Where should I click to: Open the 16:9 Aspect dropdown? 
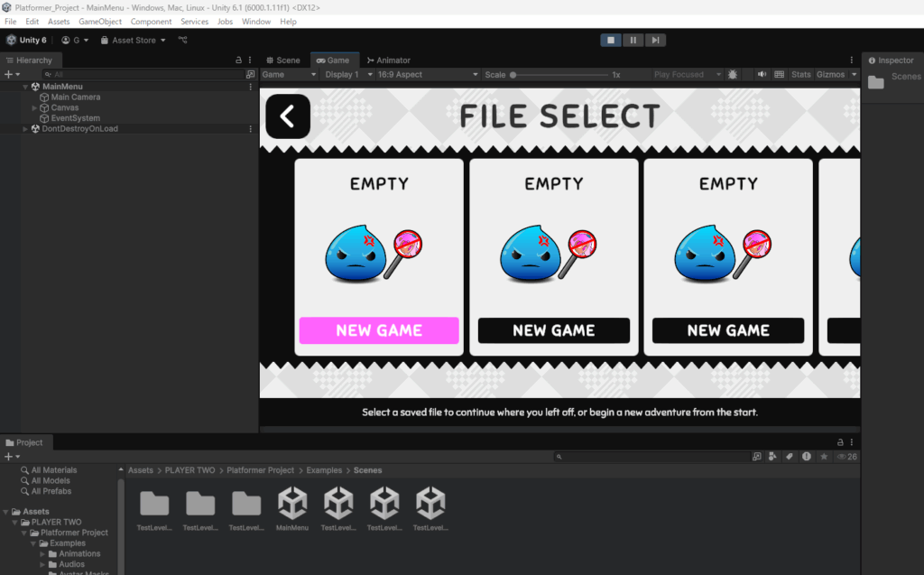(428, 74)
